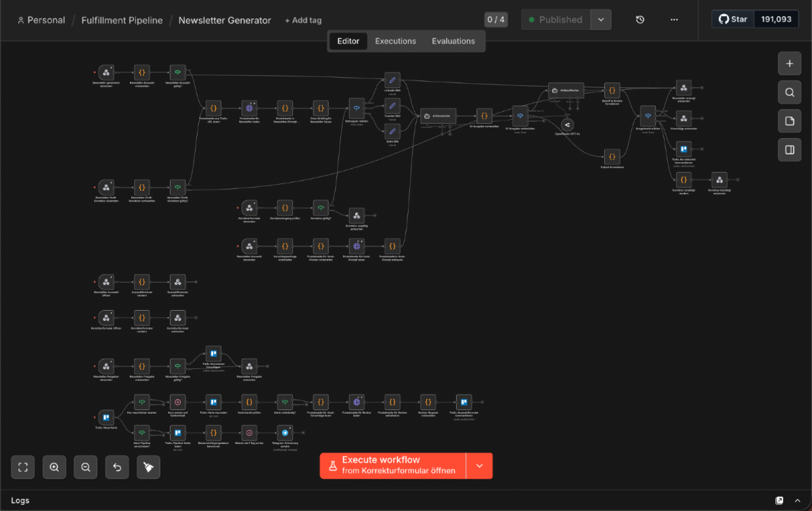
Task: Zoom out of the canvas
Action: click(85, 467)
